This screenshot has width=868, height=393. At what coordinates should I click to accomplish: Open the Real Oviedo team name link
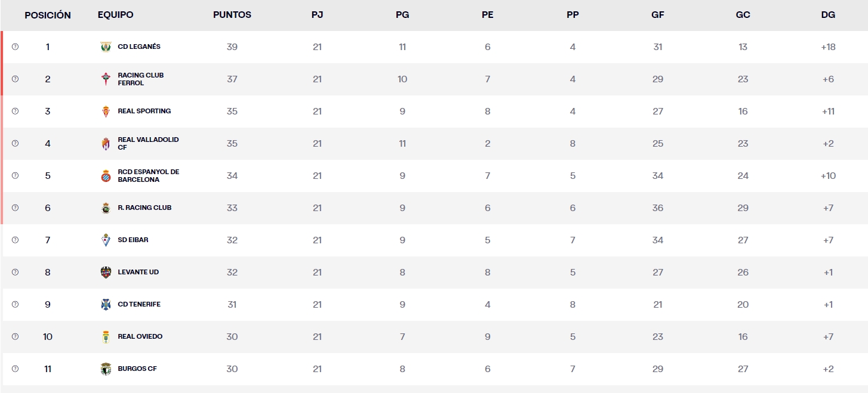pos(140,336)
